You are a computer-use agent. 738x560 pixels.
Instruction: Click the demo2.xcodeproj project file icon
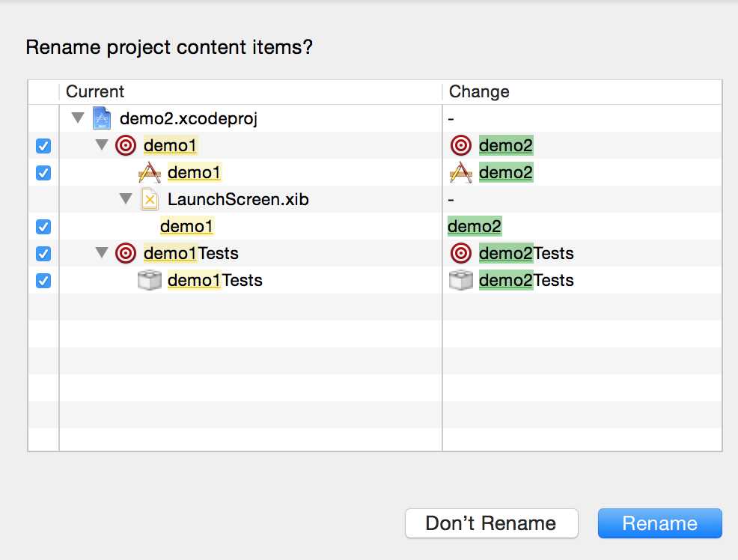click(102, 118)
